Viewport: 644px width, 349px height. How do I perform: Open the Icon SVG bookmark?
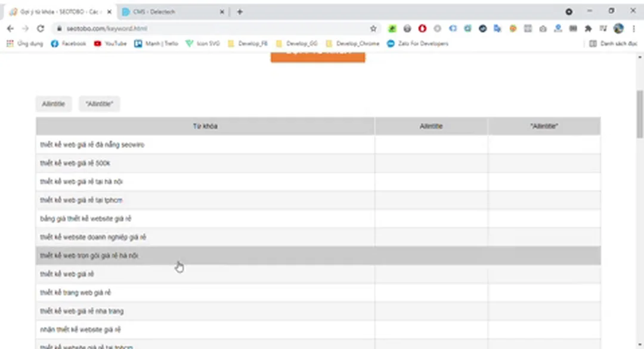(203, 44)
